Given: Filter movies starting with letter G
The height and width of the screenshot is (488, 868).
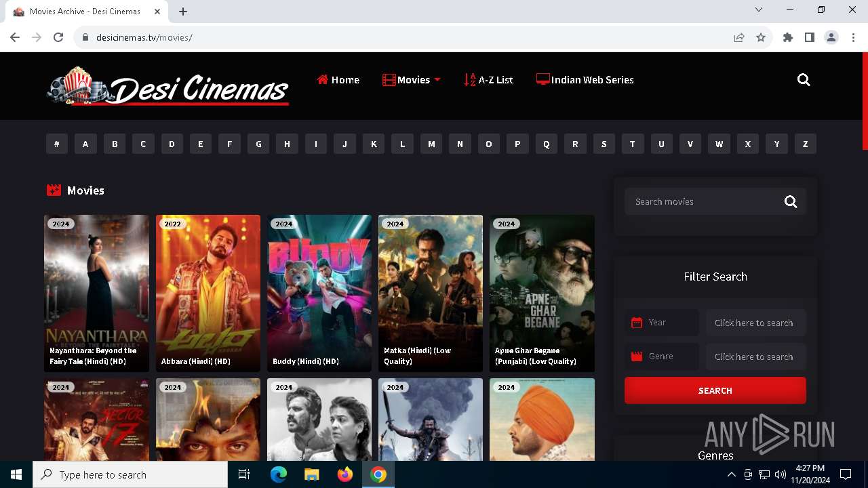Looking at the screenshot, I should [258, 144].
